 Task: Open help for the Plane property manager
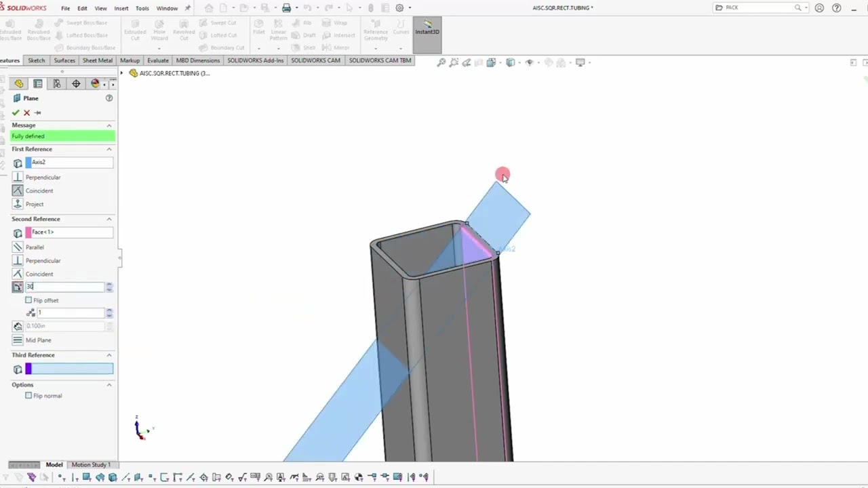(x=109, y=98)
